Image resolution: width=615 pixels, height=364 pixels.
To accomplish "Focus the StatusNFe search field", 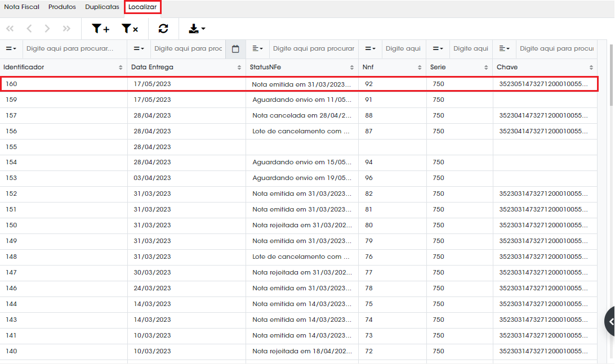I will pos(313,49).
